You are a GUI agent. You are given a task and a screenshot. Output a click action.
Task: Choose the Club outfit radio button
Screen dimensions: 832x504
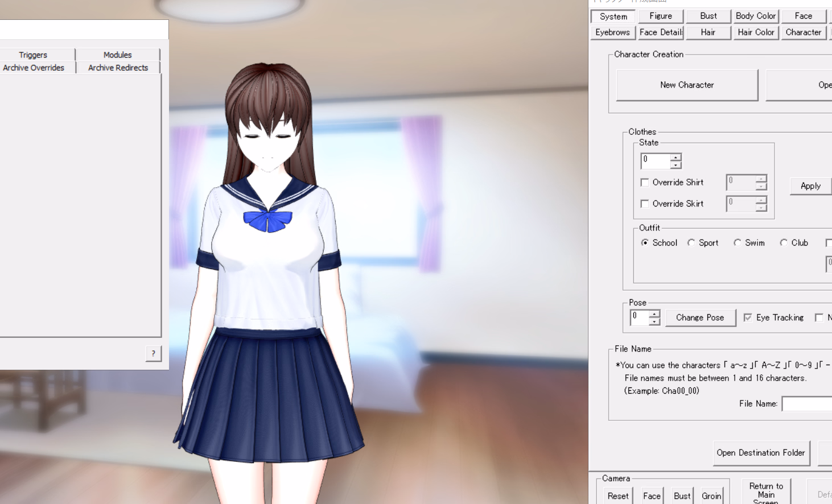tap(784, 243)
